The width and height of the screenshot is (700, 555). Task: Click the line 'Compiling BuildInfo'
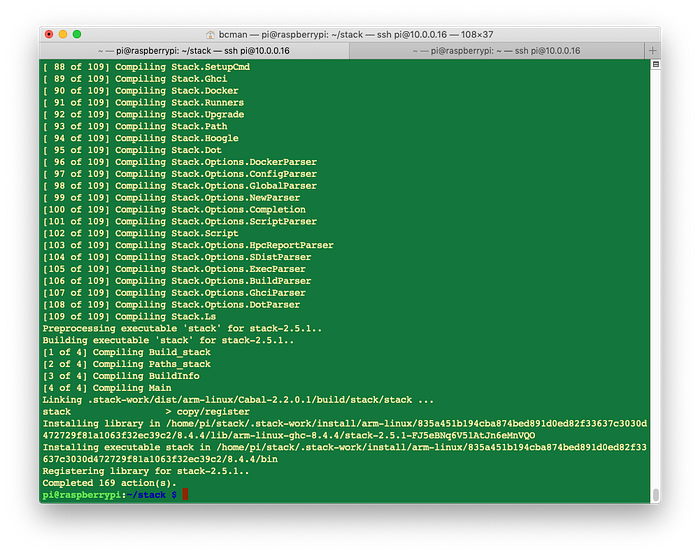(x=121, y=376)
